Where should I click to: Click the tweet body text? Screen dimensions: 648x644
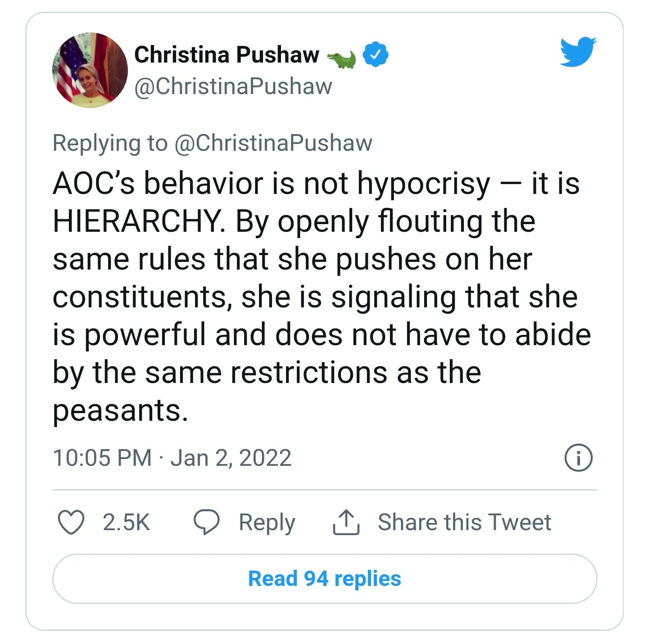pos(322,297)
